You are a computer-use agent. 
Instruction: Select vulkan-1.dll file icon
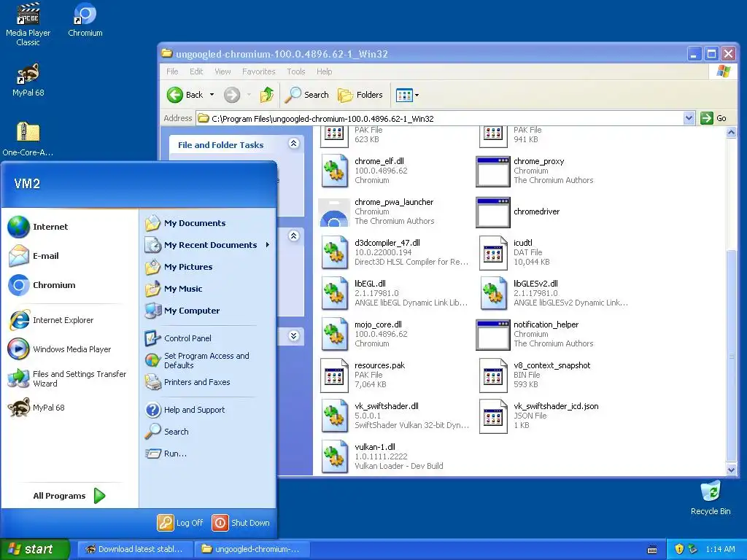334,456
